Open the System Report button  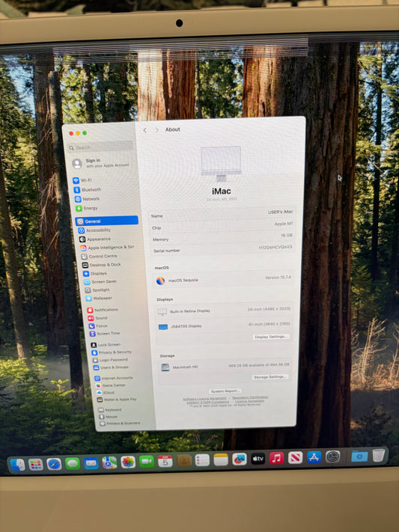coord(225,391)
